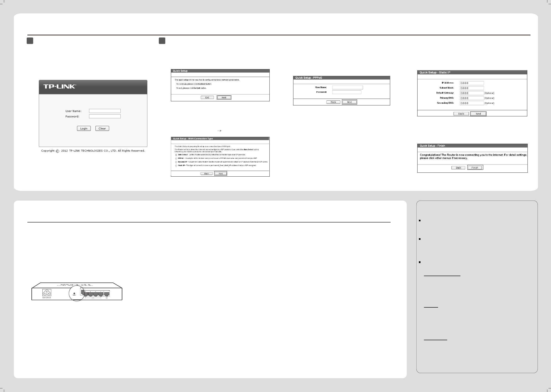Select the Dynamic IP radio option
This screenshot has width=551, height=392.
[176, 162]
